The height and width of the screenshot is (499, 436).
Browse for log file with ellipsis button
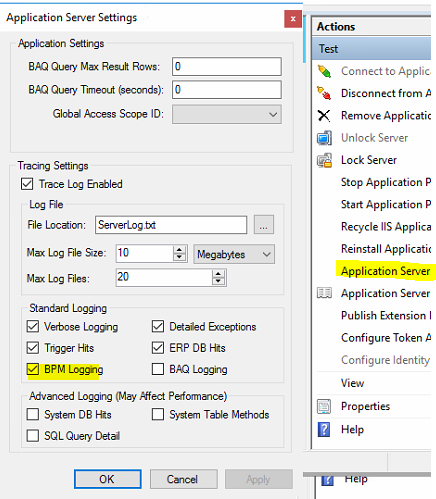click(x=264, y=225)
